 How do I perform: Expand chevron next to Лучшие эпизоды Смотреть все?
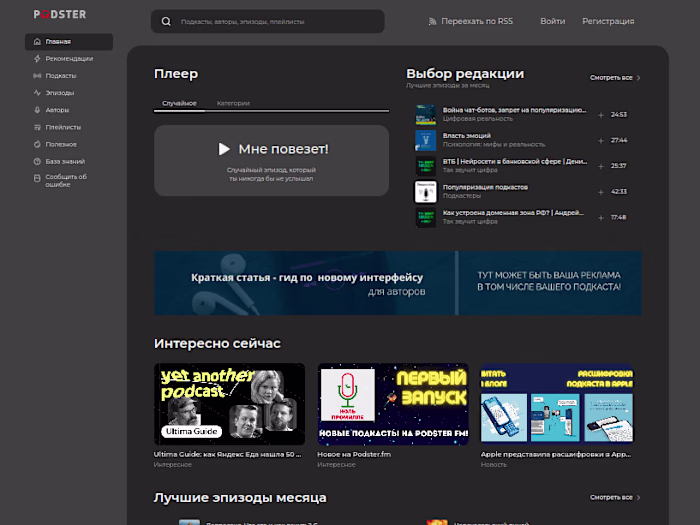(x=638, y=497)
